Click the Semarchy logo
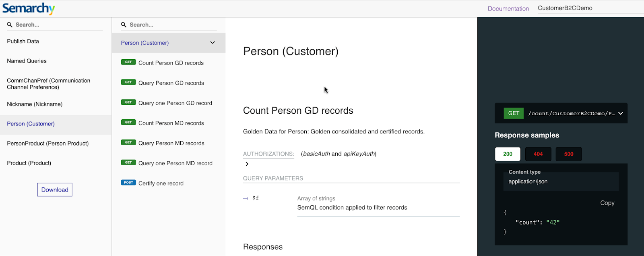This screenshot has width=644, height=256. (29, 8)
